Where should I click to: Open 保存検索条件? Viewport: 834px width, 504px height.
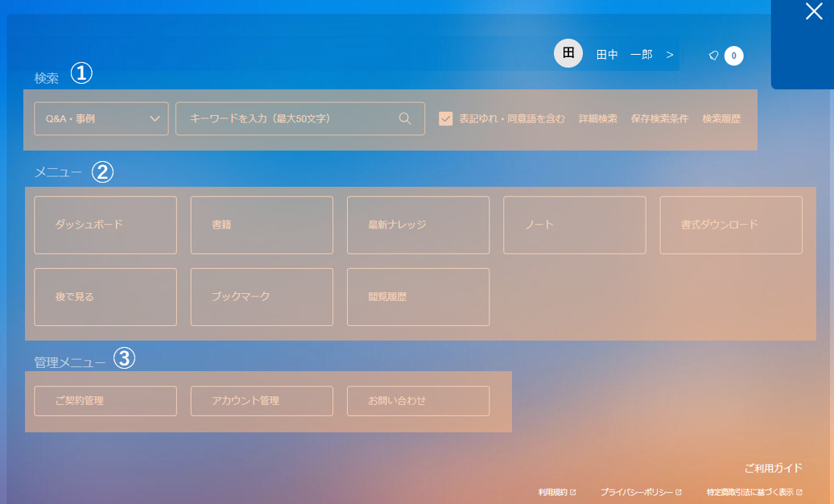coord(659,118)
